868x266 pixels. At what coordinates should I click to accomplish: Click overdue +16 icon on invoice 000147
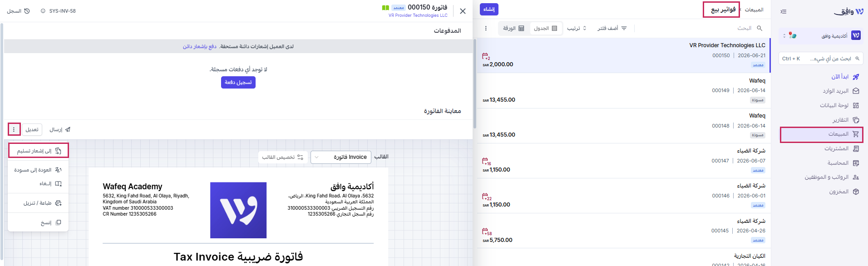point(486,162)
